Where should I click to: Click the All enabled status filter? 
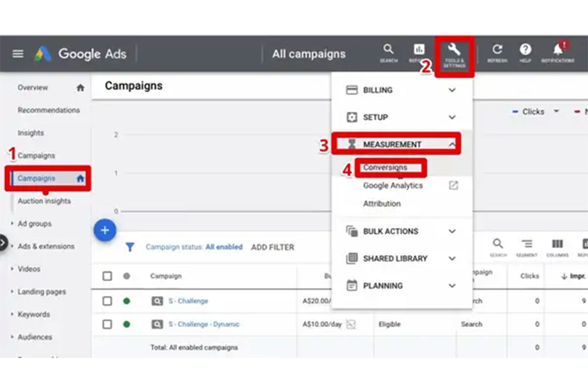click(224, 247)
